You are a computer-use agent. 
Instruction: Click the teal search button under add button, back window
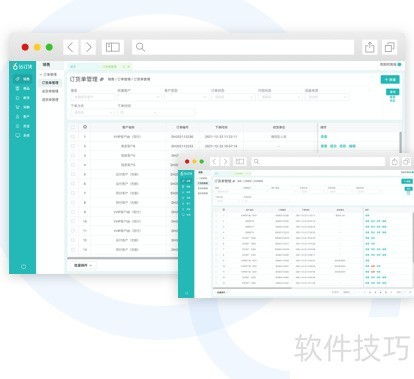[x=392, y=92]
